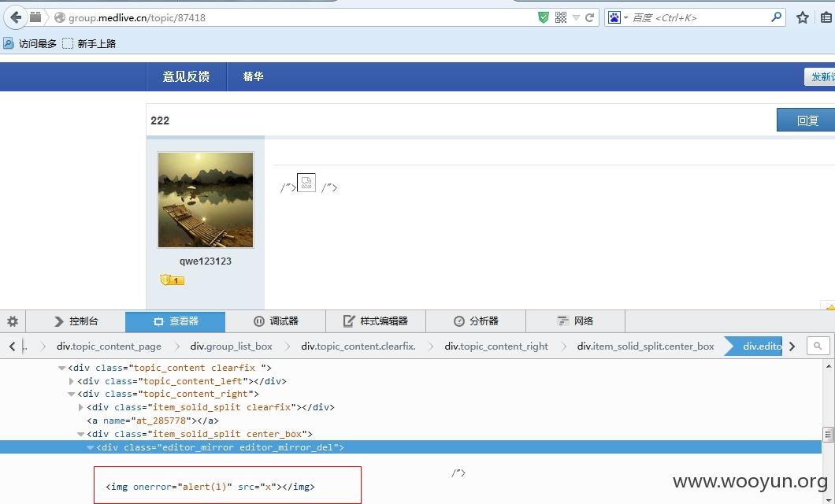Image resolution: width=835 pixels, height=504 pixels.
Task: Open the 新手上路 bookmark
Action: pyautogui.click(x=89, y=43)
